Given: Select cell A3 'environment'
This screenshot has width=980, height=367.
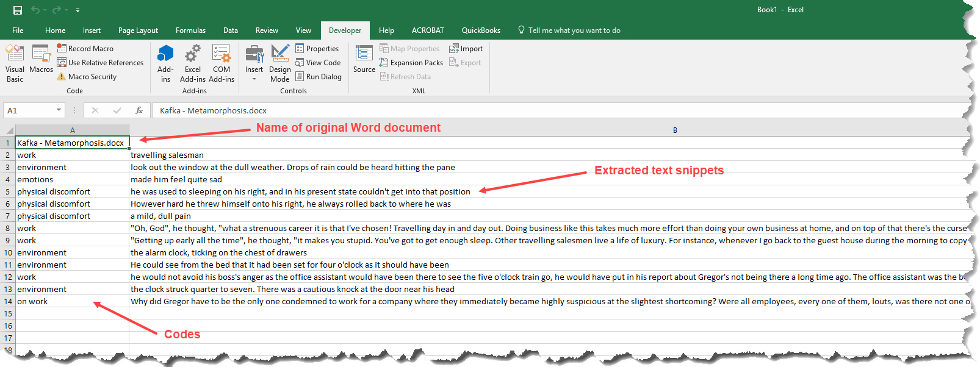Looking at the screenshot, I should click(x=72, y=167).
